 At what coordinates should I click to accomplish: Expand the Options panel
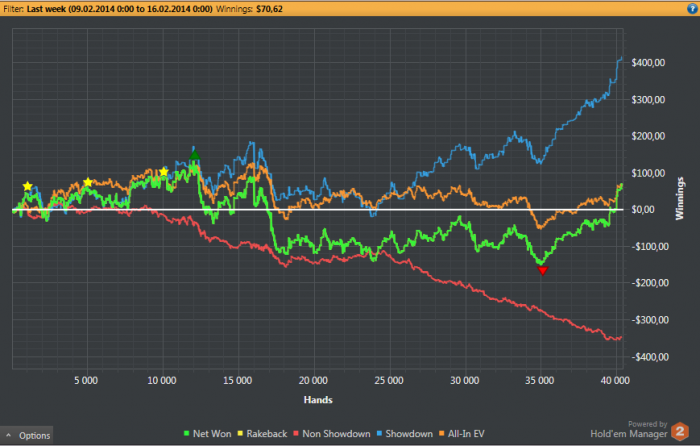point(27,435)
